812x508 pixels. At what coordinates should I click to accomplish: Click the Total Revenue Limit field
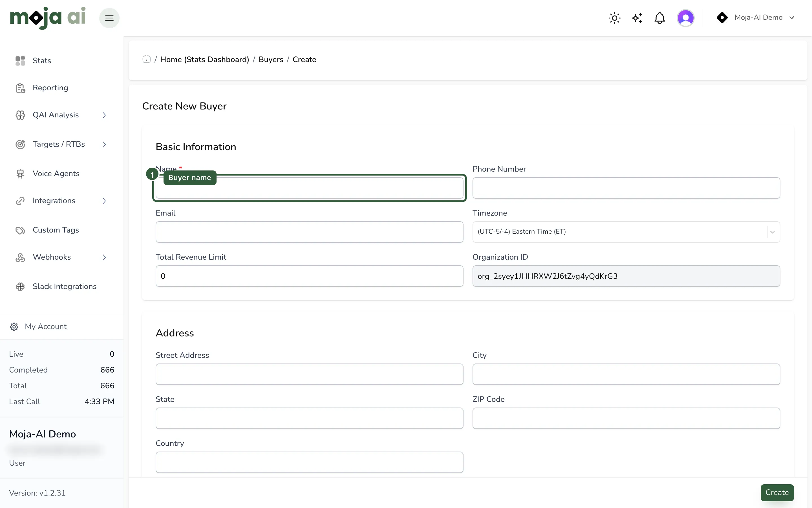309,276
